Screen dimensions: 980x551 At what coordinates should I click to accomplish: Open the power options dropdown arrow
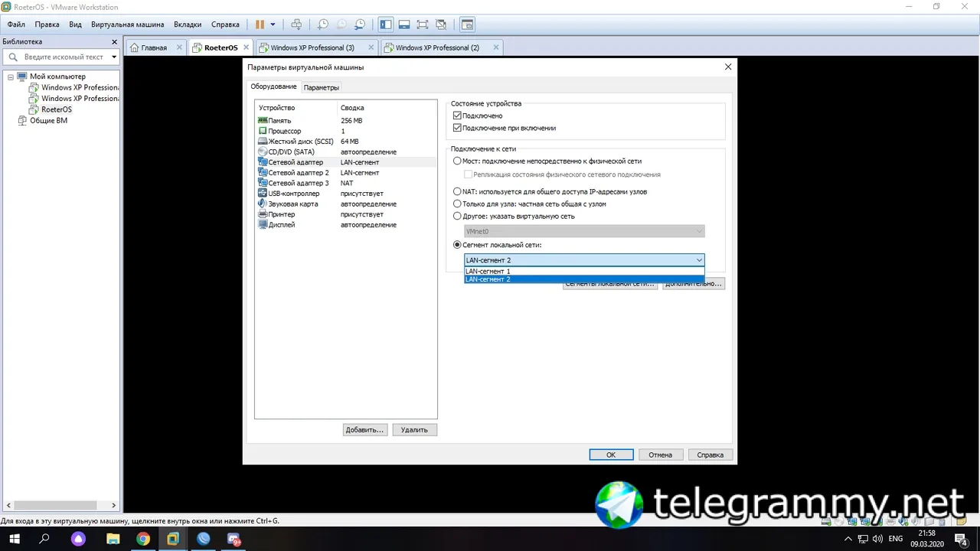(x=273, y=24)
